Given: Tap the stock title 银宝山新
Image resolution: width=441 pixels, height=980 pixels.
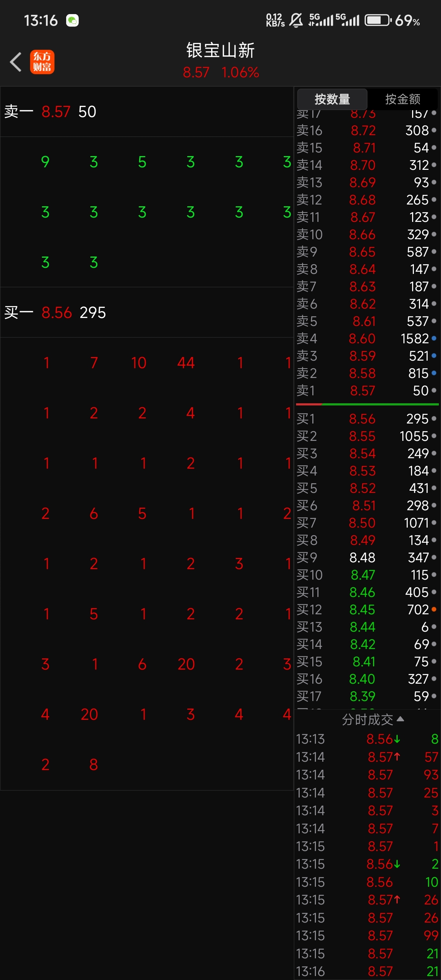Looking at the screenshot, I should tap(220, 50).
